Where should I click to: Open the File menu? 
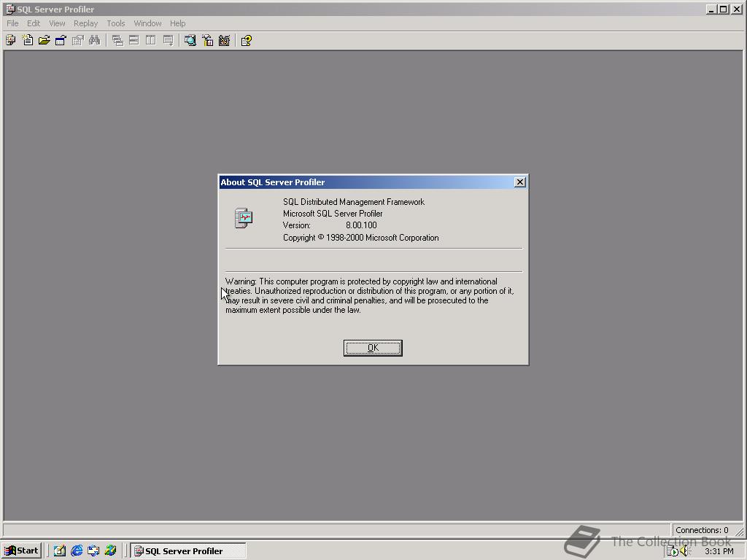(x=12, y=23)
